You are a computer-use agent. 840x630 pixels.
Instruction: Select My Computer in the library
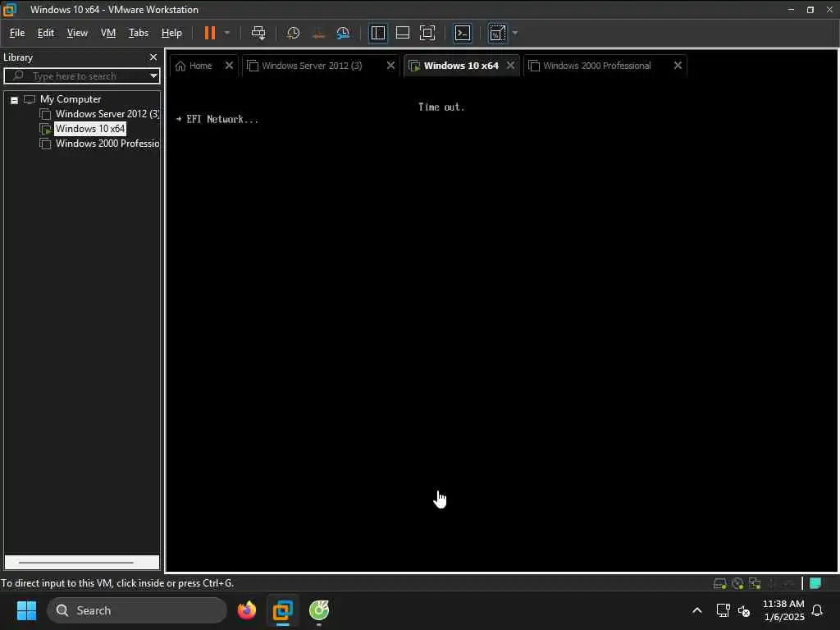tap(71, 99)
